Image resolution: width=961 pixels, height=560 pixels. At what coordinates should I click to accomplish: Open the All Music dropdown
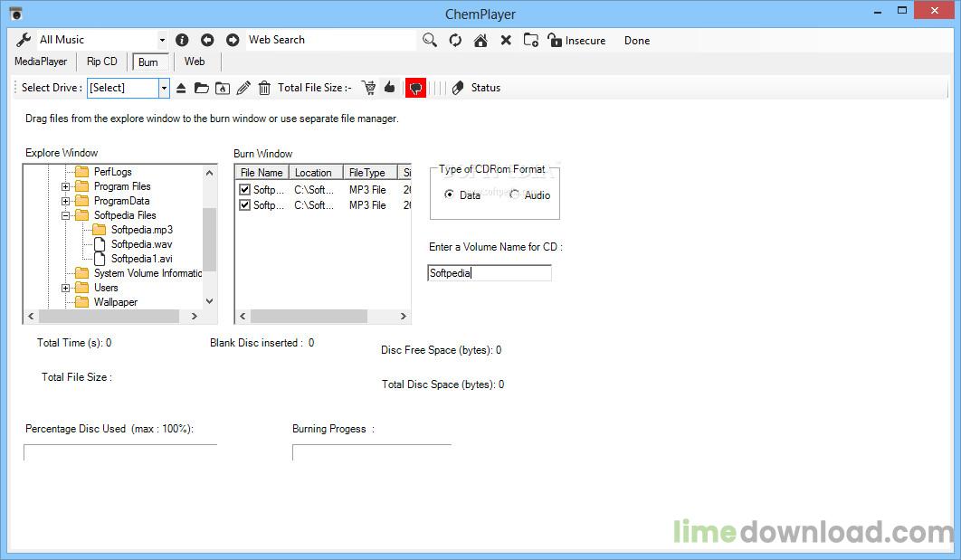coord(162,40)
